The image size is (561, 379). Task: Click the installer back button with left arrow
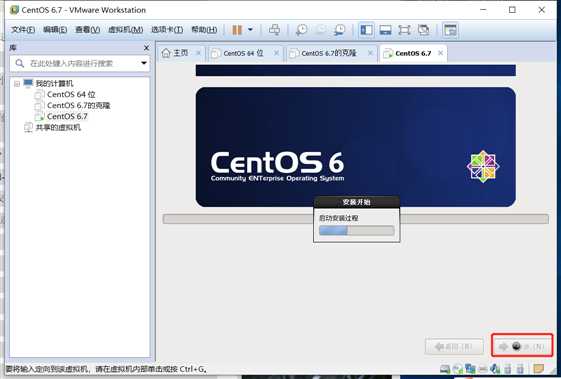point(454,346)
